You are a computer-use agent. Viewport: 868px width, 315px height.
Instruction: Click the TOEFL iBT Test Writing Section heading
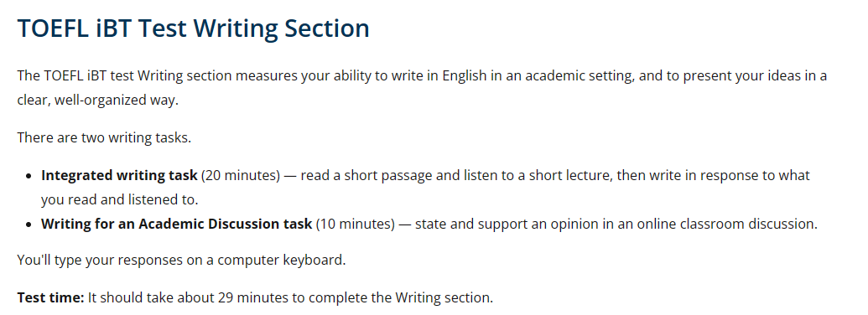(x=193, y=28)
